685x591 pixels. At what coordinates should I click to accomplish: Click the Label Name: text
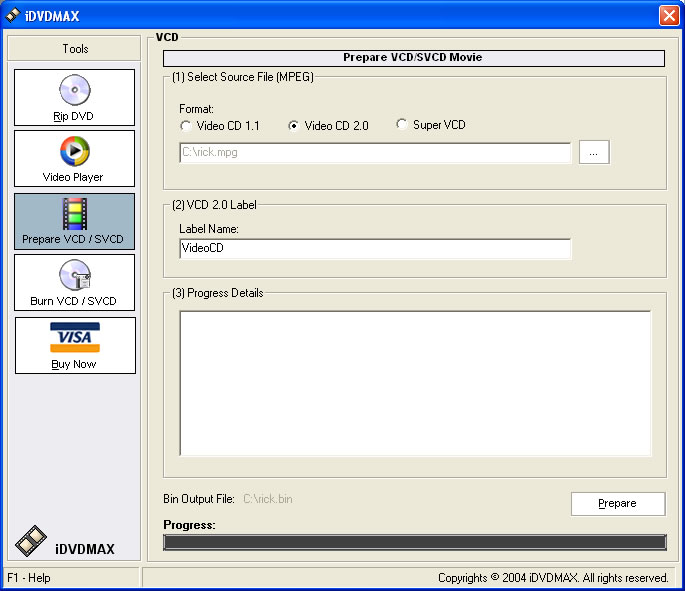[209, 229]
